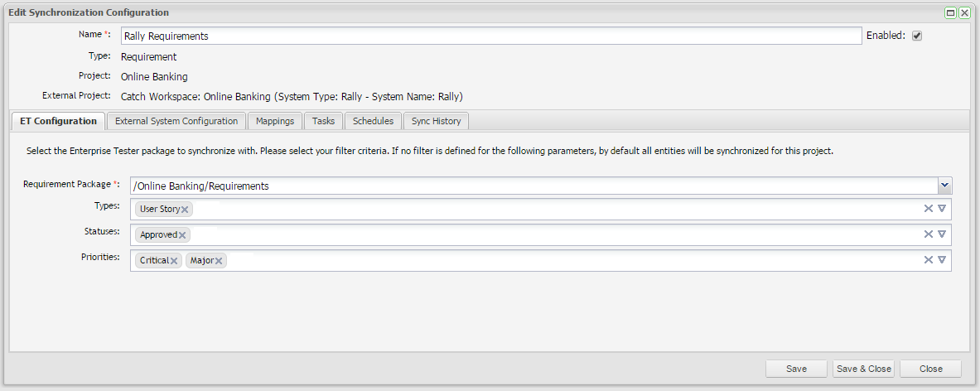Viewport: 980px width, 391px height.
Task: Open the Requirement Package dropdown
Action: click(944, 186)
